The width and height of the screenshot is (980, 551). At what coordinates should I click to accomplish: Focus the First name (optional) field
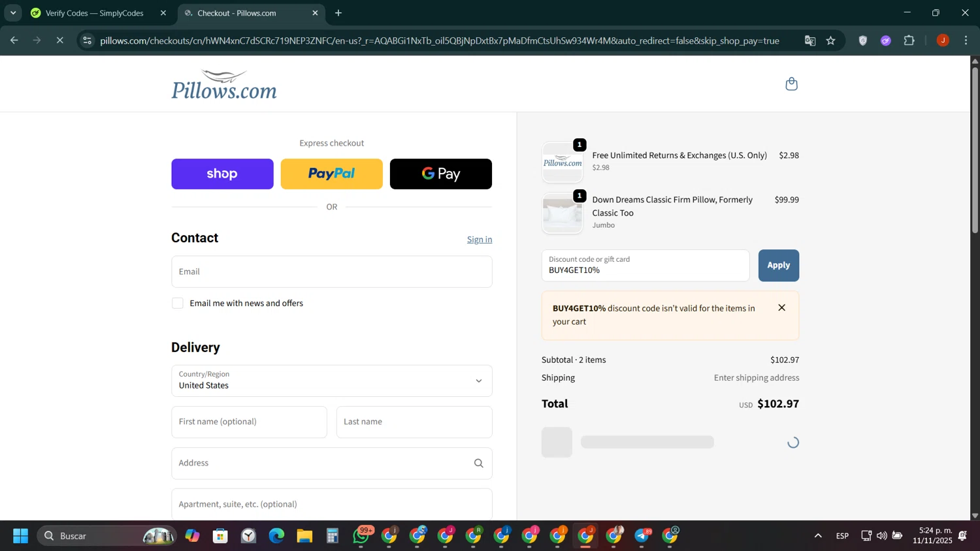click(249, 422)
